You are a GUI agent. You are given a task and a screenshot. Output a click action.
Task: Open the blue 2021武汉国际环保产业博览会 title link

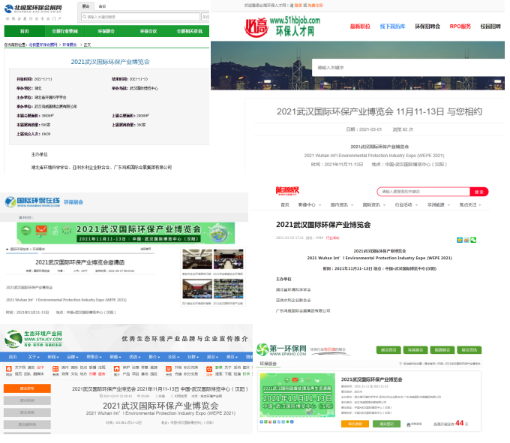(x=110, y=62)
